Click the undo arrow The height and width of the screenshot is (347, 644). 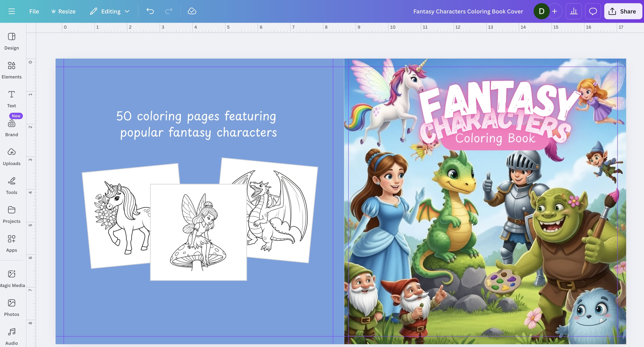pyautogui.click(x=150, y=11)
